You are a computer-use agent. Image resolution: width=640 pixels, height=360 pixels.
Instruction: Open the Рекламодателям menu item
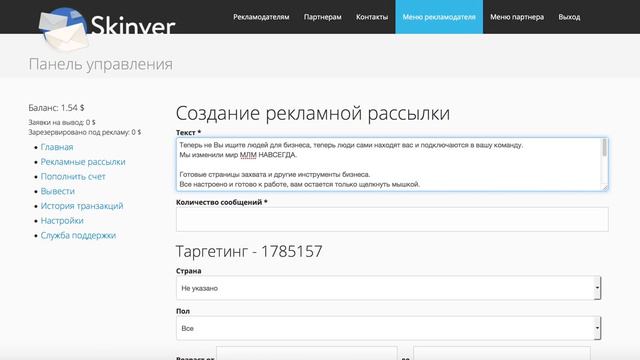click(x=261, y=17)
